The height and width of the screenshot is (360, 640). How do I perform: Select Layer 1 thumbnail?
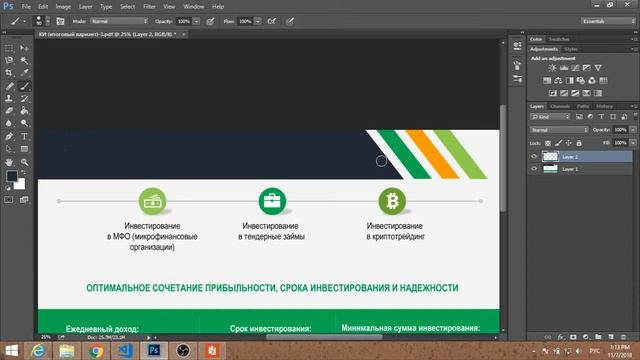pyautogui.click(x=550, y=169)
